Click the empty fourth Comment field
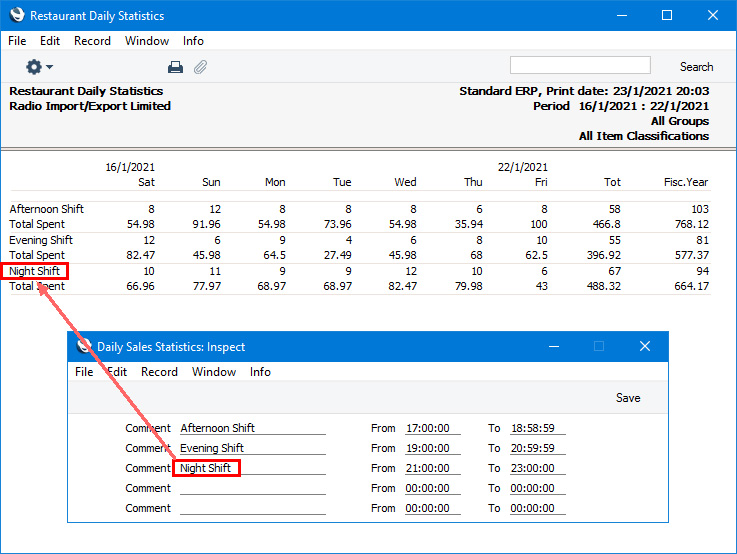Image resolution: width=737 pixels, height=554 pixels. (x=252, y=488)
